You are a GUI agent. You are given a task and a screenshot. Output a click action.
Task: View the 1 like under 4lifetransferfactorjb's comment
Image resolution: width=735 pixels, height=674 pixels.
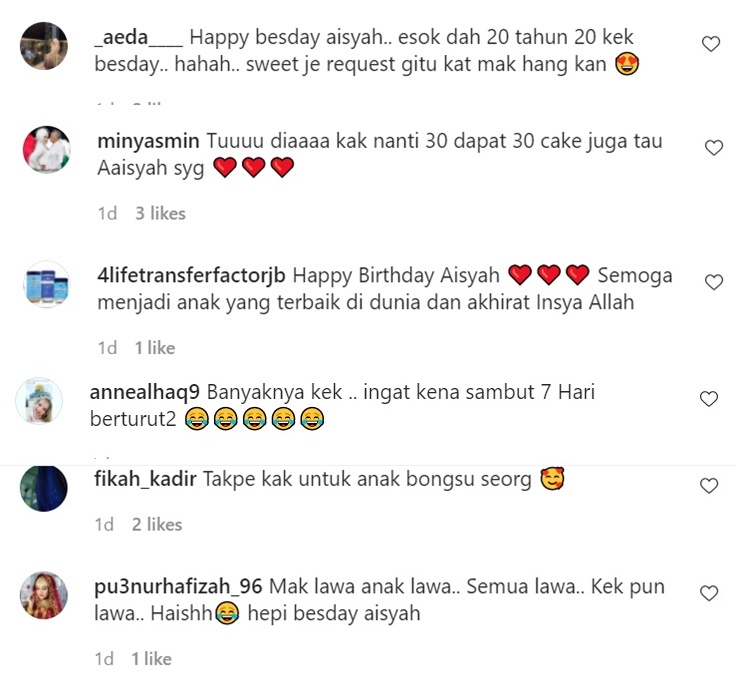tap(155, 348)
